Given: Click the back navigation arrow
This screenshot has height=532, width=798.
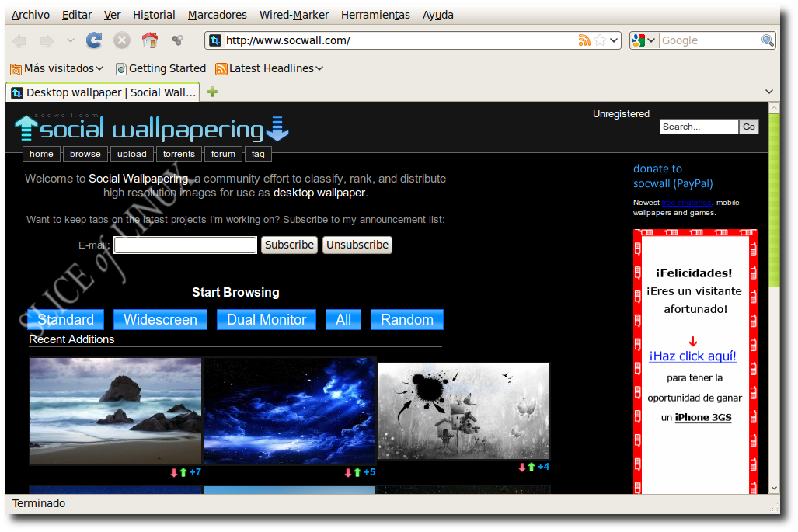Looking at the screenshot, I should point(19,40).
